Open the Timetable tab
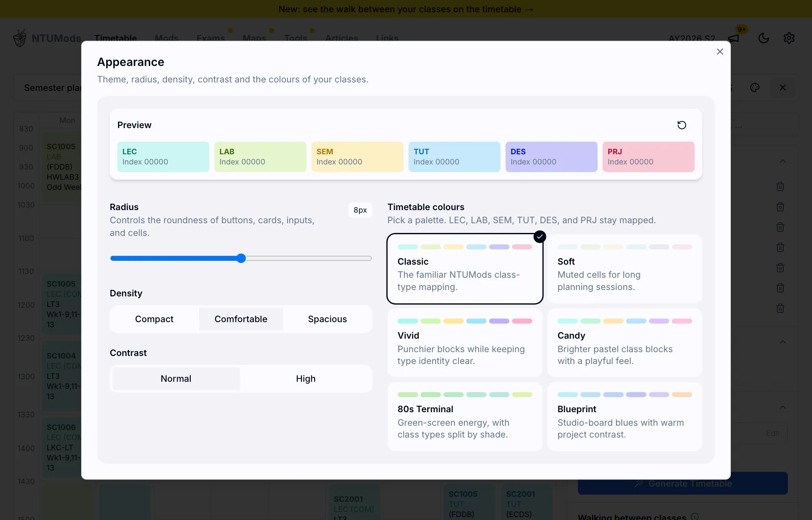 click(115, 38)
